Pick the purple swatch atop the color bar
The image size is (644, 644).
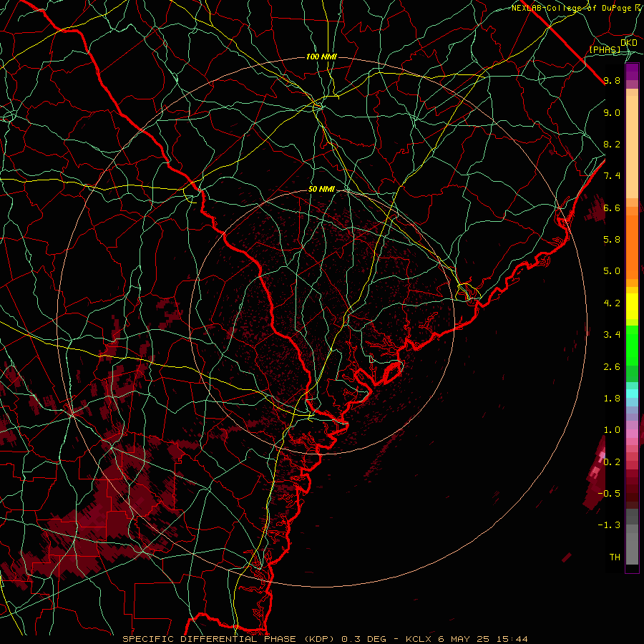point(632,72)
